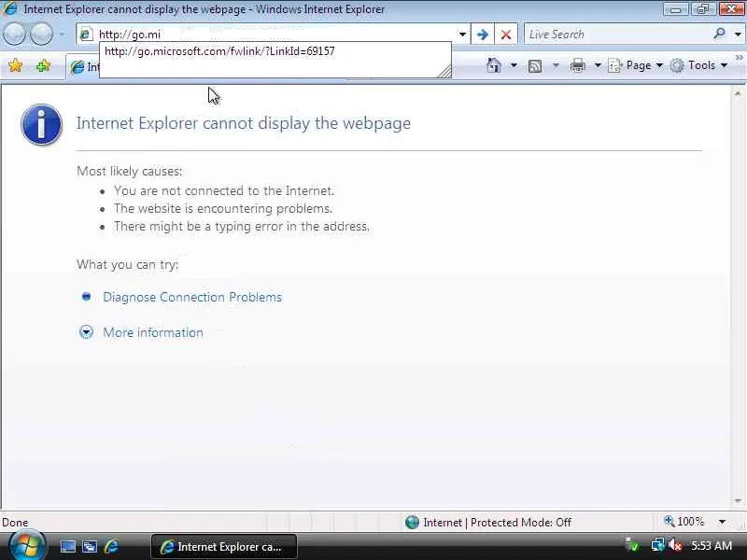This screenshot has height=560, width=747.
Task: Click the Print icon
Action: tap(577, 65)
